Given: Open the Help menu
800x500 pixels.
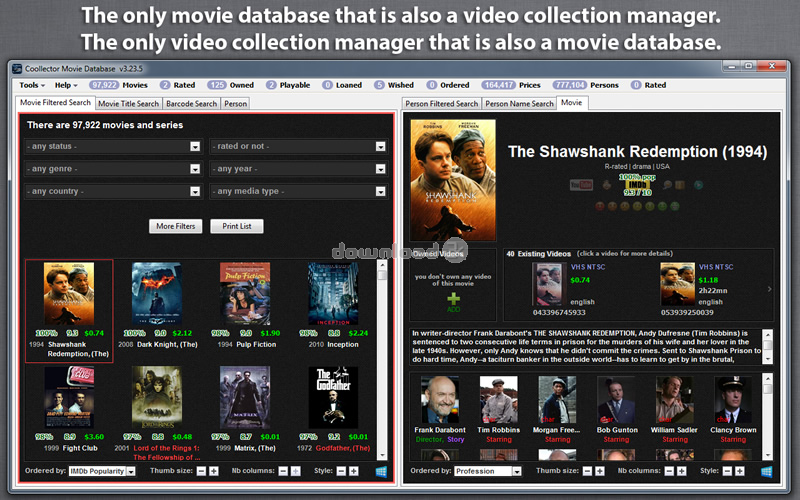Looking at the screenshot, I should click(66, 85).
